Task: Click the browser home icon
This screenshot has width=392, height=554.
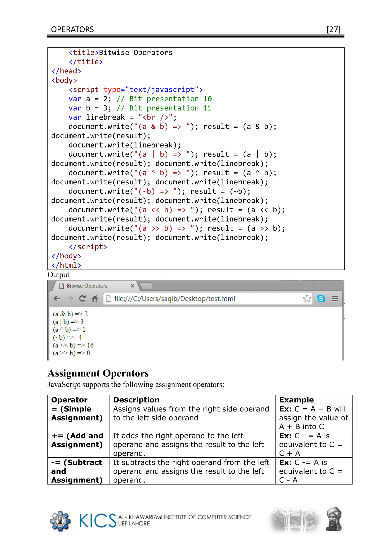Action: click(95, 299)
